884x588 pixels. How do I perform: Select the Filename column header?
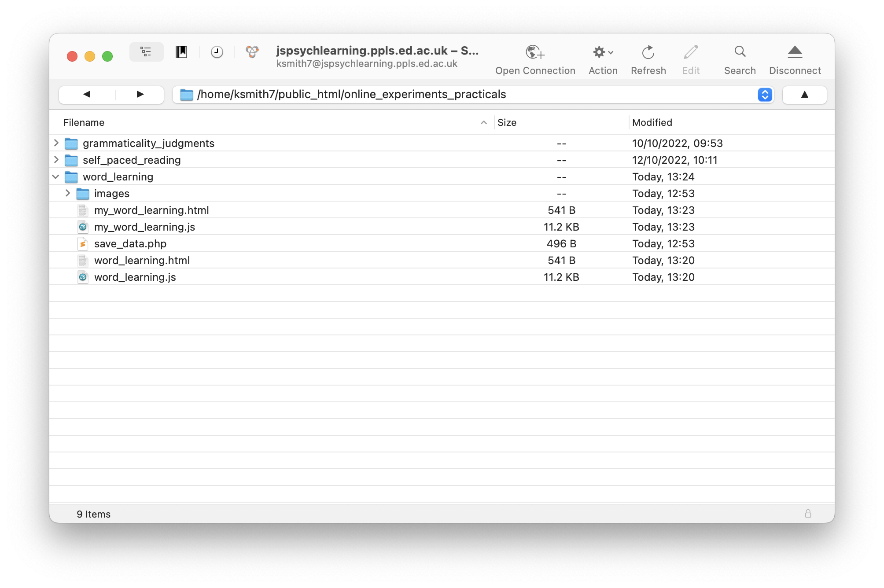click(x=83, y=122)
